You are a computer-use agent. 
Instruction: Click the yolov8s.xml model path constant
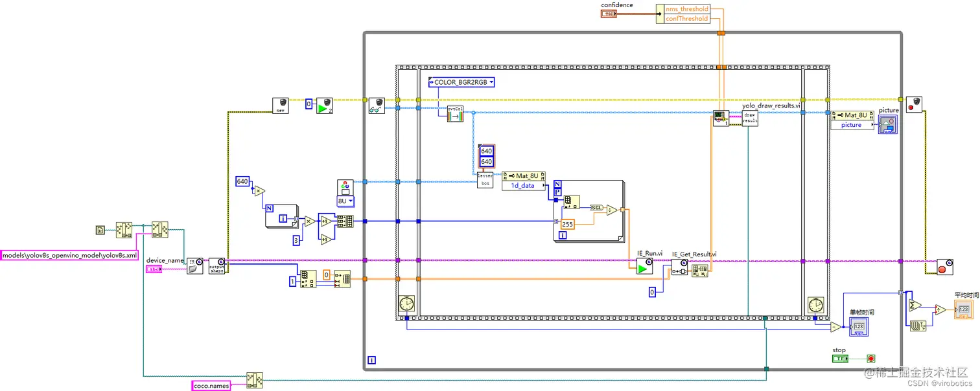70,256
